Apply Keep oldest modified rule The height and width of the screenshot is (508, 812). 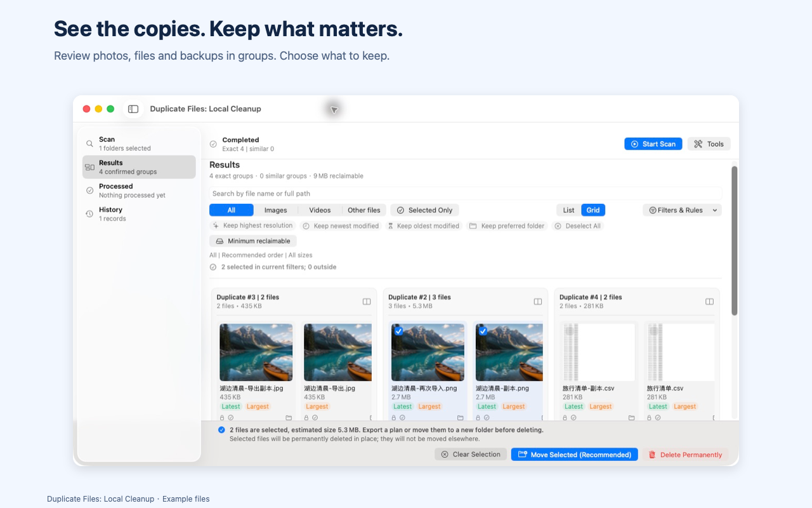[424, 226]
